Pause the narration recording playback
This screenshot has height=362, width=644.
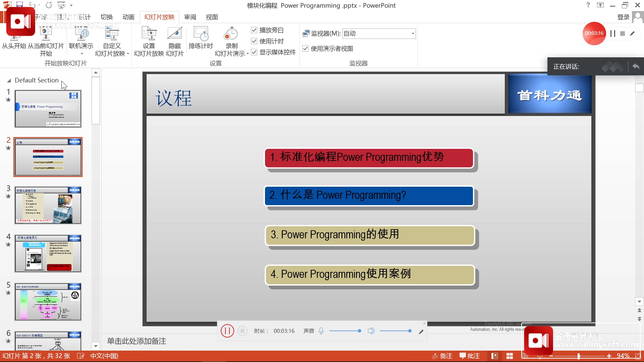pos(227,331)
